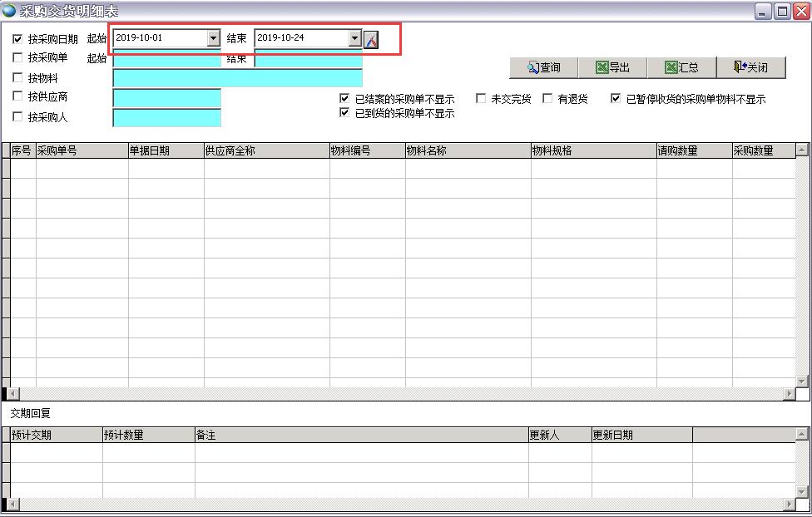Expand the end date dropdown
This screenshot has height=517, width=812.
tap(354, 38)
